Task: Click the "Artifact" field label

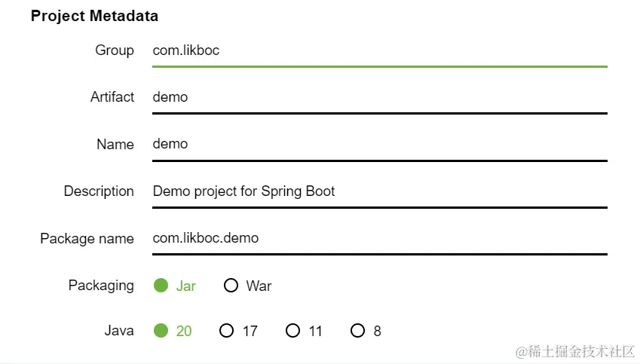Action: (112, 97)
